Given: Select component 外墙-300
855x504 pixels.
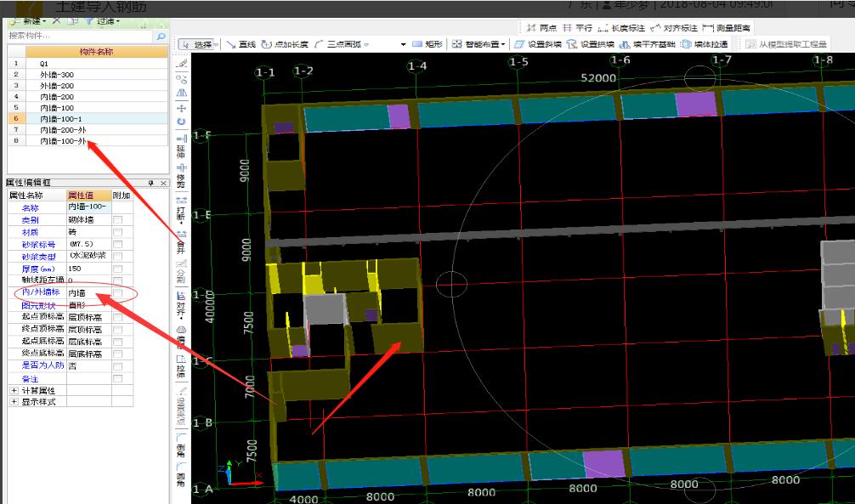Looking at the screenshot, I should 97,74.
